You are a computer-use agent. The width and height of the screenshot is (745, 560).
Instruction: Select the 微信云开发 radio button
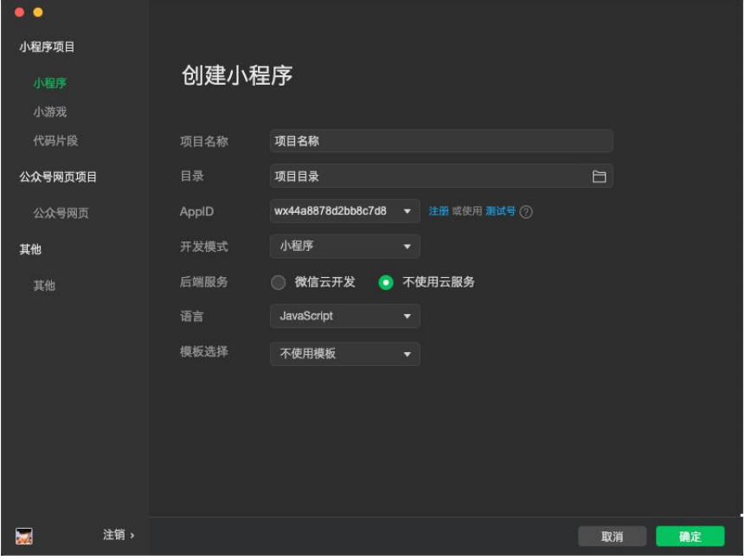click(x=278, y=282)
